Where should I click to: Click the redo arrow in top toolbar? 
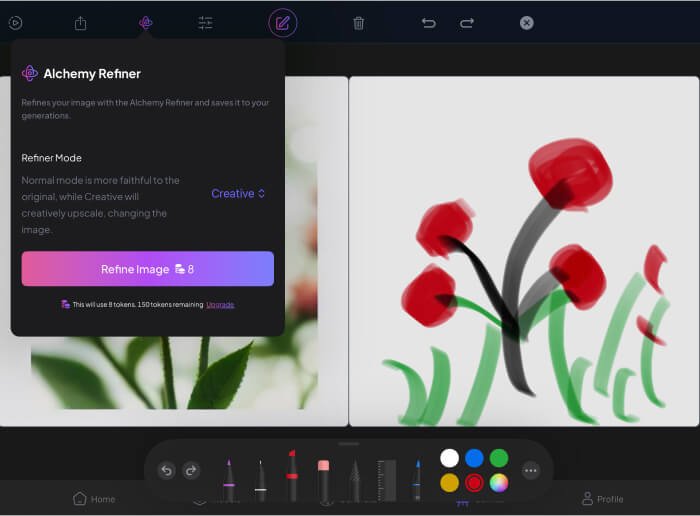click(x=467, y=23)
